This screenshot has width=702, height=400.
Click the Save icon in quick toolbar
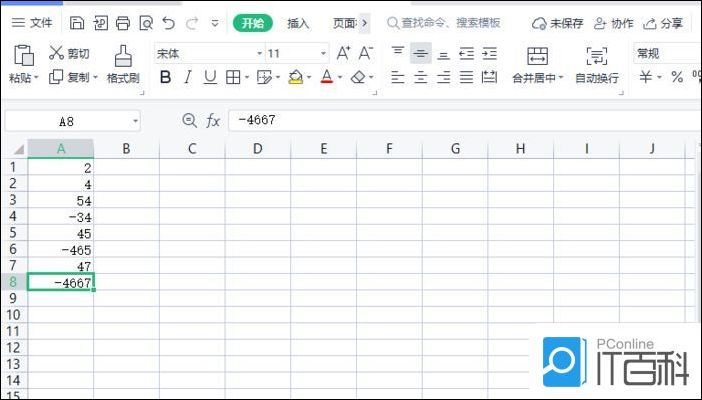[x=77, y=23]
